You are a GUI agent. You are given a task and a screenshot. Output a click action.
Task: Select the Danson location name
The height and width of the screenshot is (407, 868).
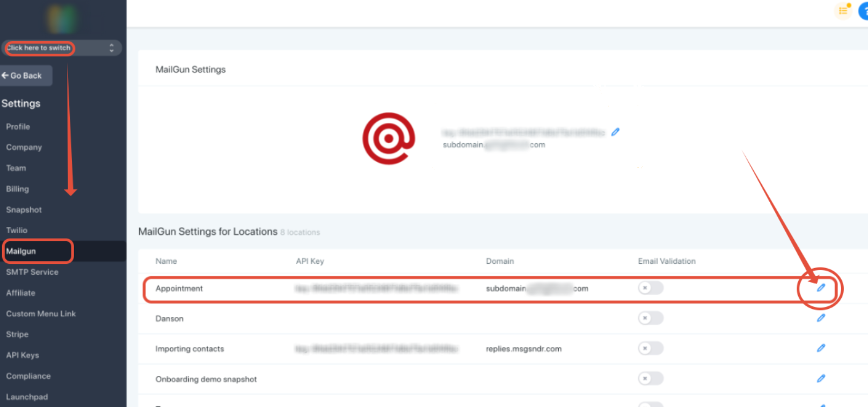(x=169, y=319)
